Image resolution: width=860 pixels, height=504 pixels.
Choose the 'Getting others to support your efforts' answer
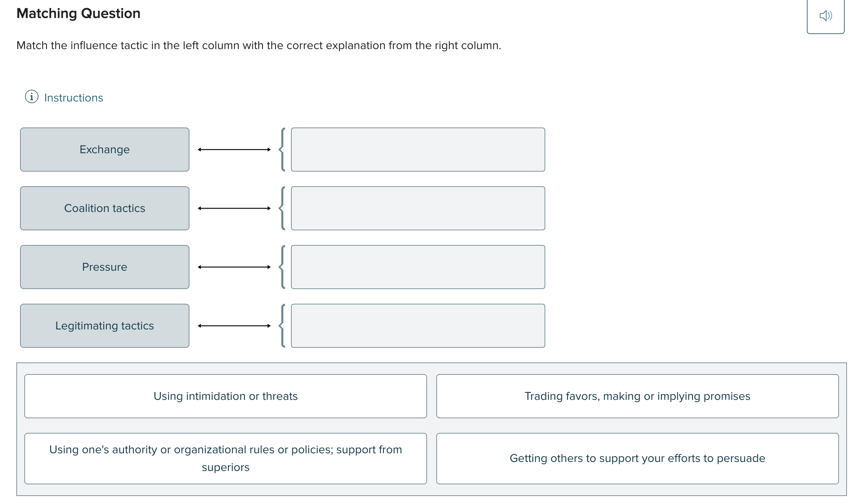[637, 458]
